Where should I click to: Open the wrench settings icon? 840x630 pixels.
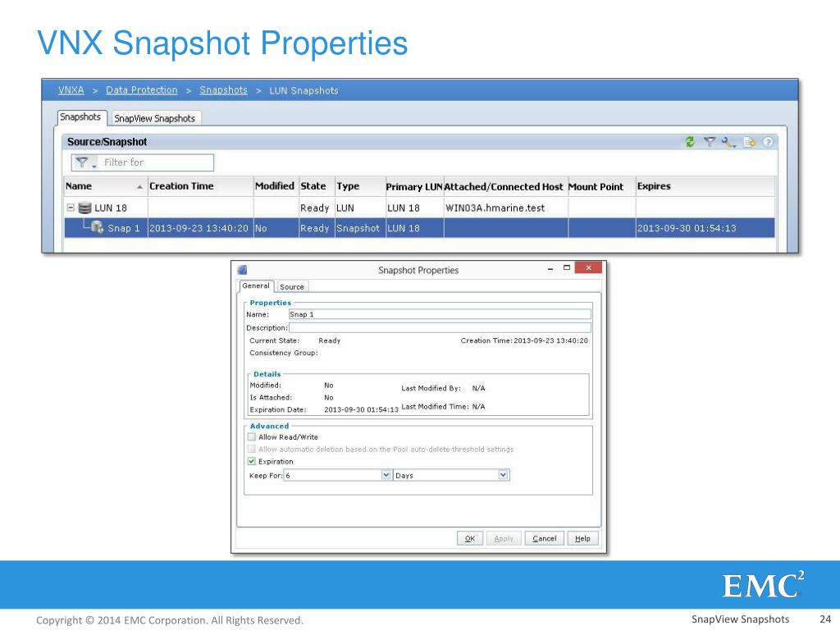coord(728,142)
